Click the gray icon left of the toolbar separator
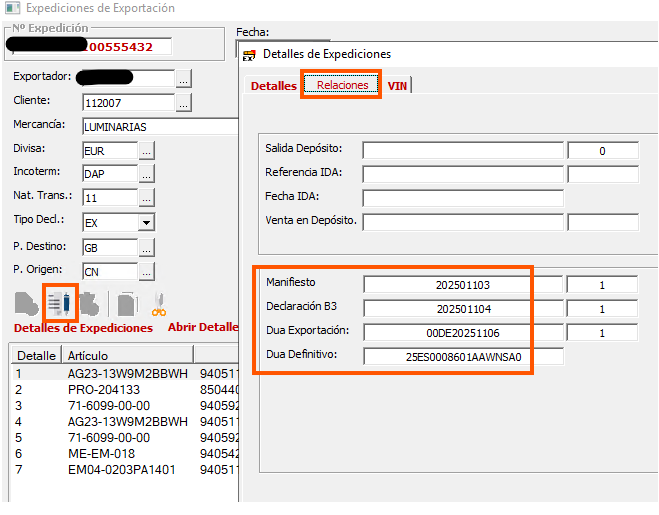 point(91,303)
